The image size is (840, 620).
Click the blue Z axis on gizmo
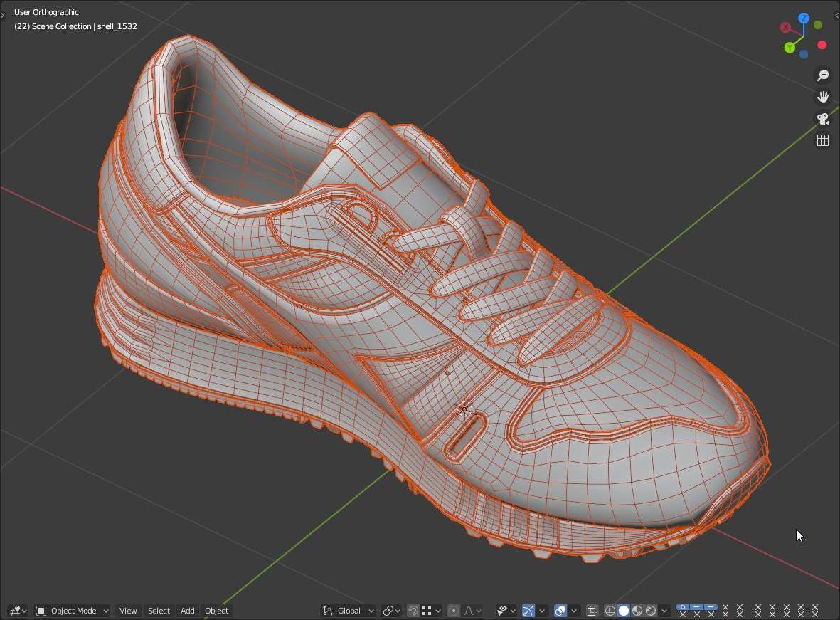[804, 18]
